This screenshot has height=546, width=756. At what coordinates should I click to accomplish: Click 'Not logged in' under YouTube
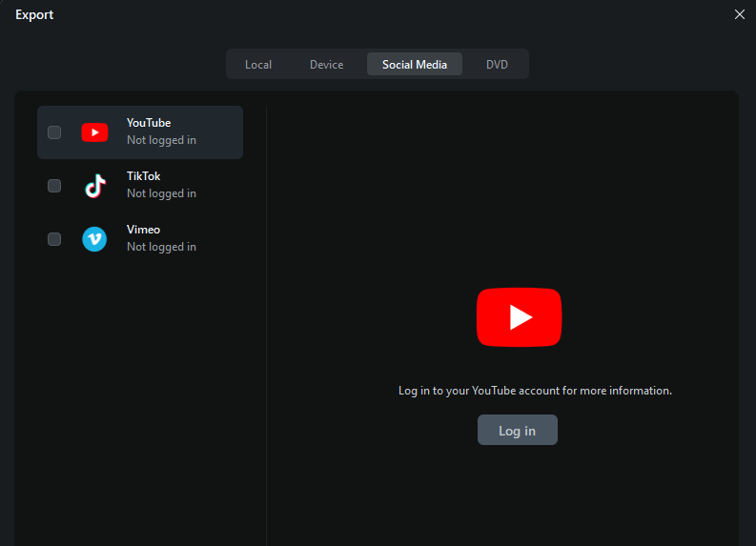point(161,140)
